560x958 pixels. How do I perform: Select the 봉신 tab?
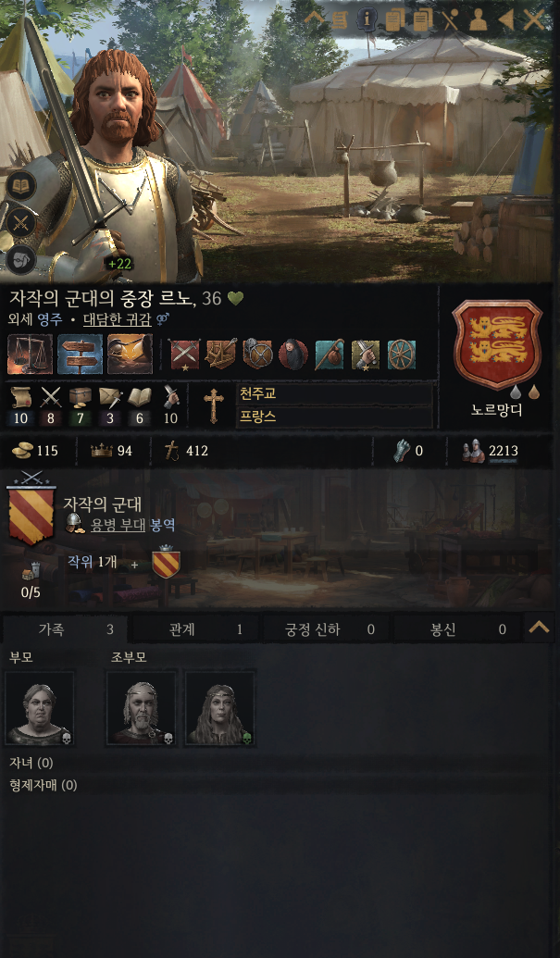457,629
